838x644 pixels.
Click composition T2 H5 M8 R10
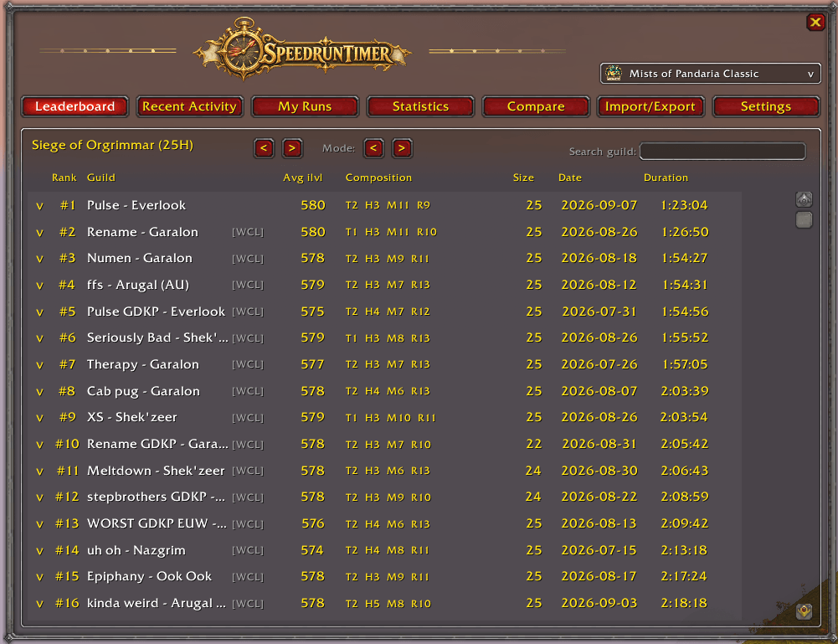coord(388,603)
